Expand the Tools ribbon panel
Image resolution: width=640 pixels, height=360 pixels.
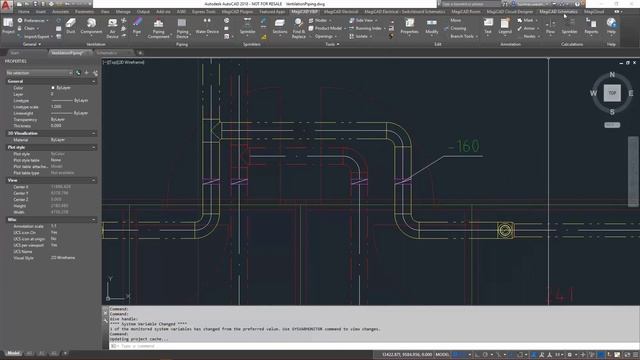click(332, 44)
